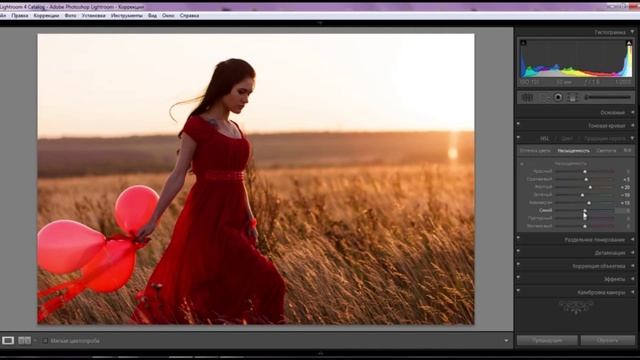The image size is (640, 360).
Task: Open the Вид menu
Action: tap(152, 16)
